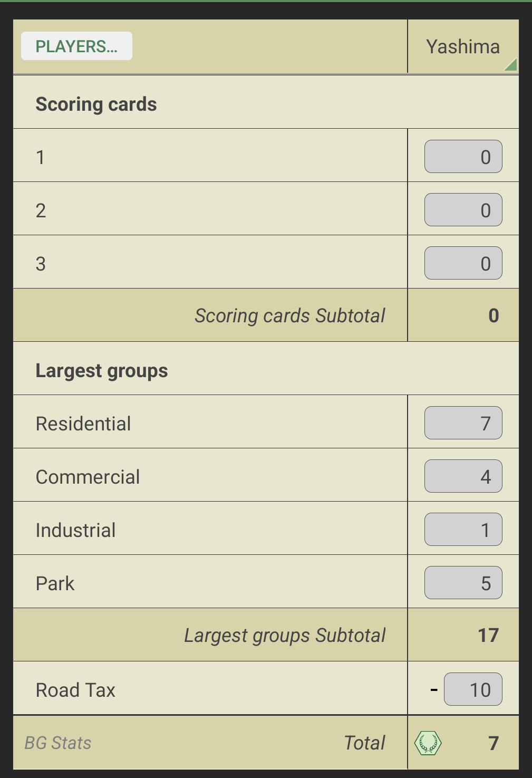Edit score field for scoring card 1
The height and width of the screenshot is (778, 532).
tap(463, 157)
